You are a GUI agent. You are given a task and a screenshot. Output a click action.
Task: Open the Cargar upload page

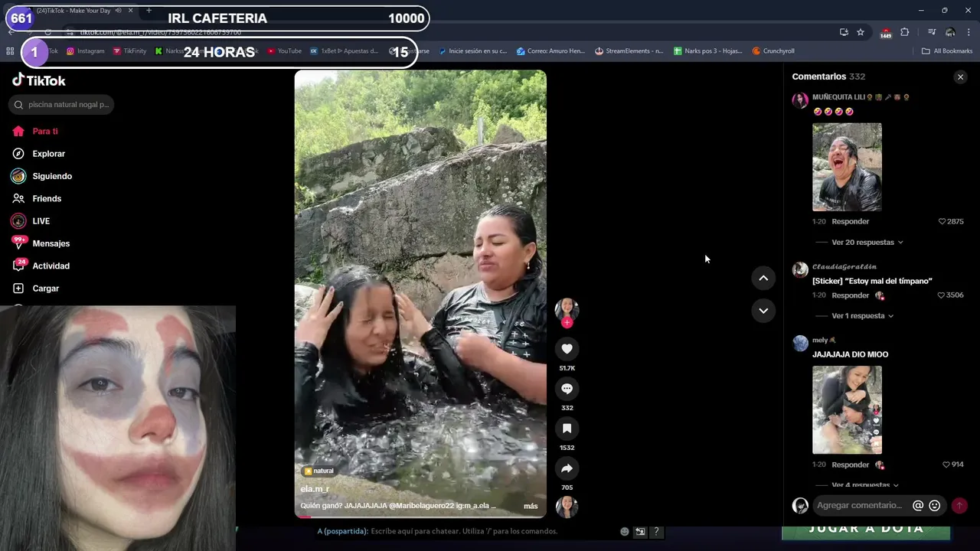tap(35, 289)
